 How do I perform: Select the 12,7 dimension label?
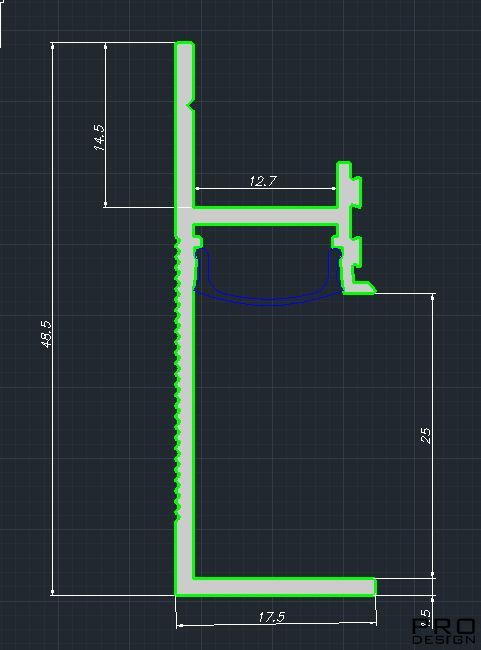[x=262, y=181]
